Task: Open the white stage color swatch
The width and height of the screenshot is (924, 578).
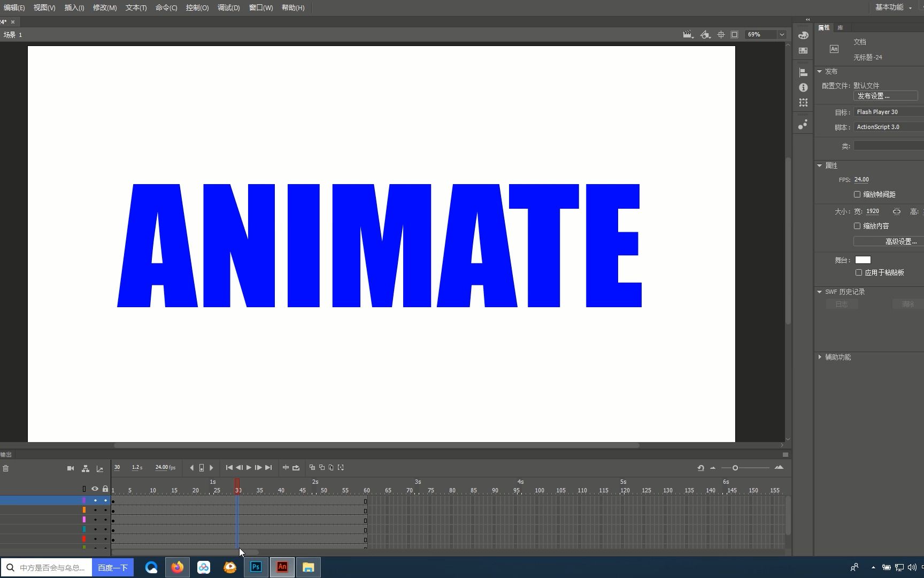Action: pyautogui.click(x=863, y=260)
